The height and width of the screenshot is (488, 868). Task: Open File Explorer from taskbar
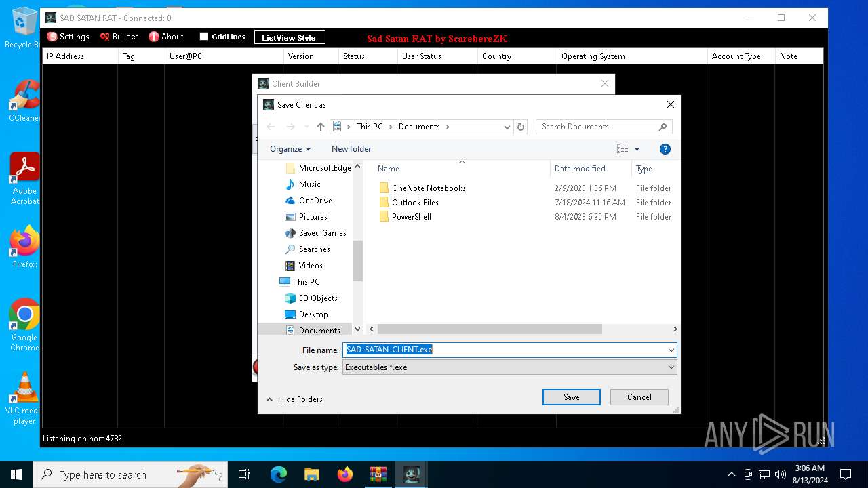[312, 474]
